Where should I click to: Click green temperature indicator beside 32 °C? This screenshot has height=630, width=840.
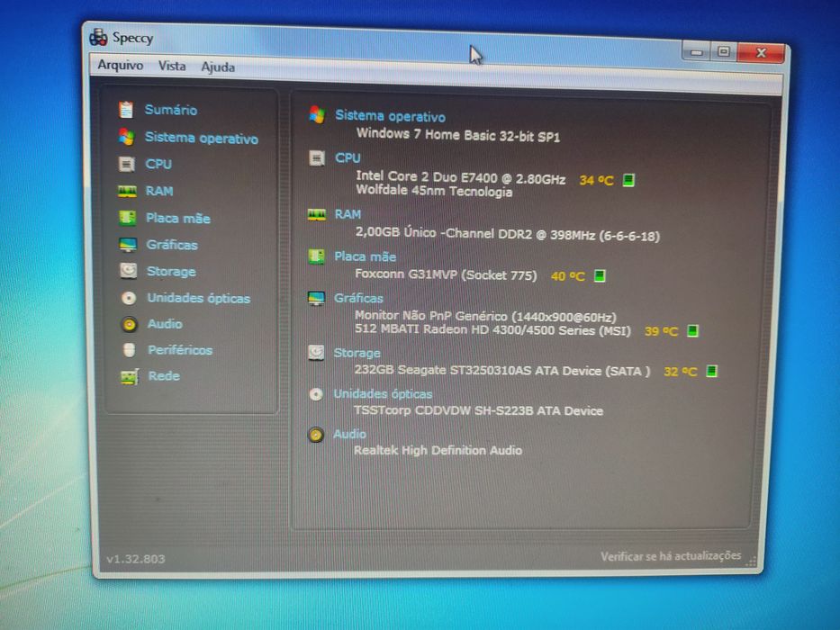[x=711, y=371]
